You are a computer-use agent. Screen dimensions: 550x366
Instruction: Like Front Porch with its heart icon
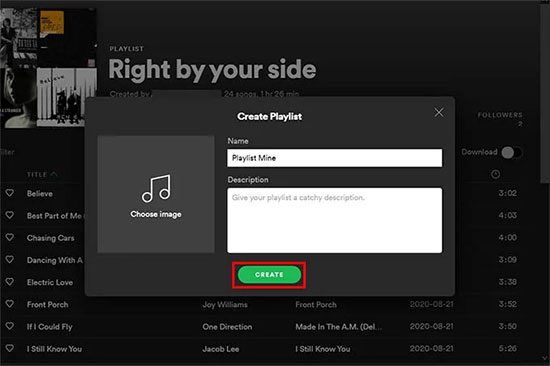(10, 304)
